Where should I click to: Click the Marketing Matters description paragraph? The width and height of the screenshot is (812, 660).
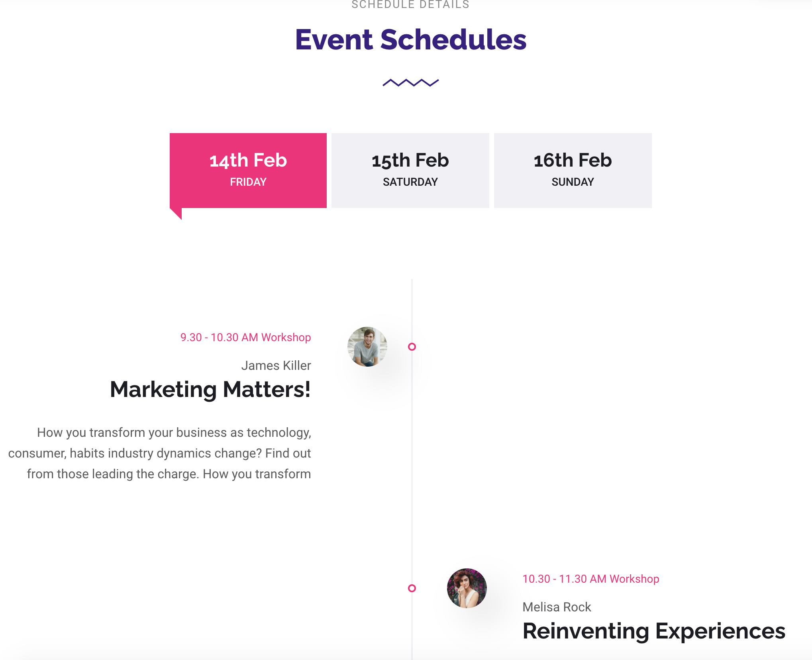pos(159,453)
